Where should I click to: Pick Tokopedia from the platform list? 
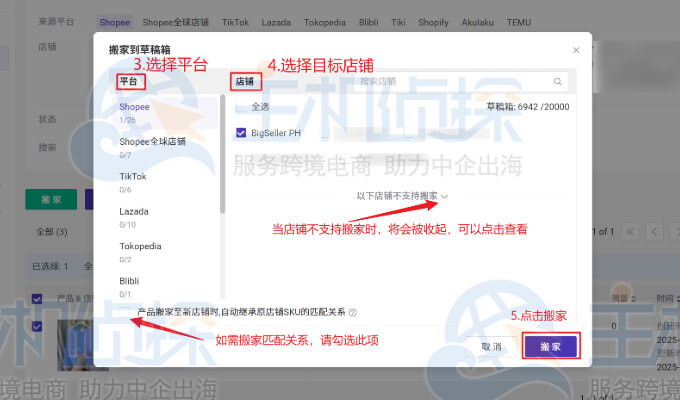point(141,246)
